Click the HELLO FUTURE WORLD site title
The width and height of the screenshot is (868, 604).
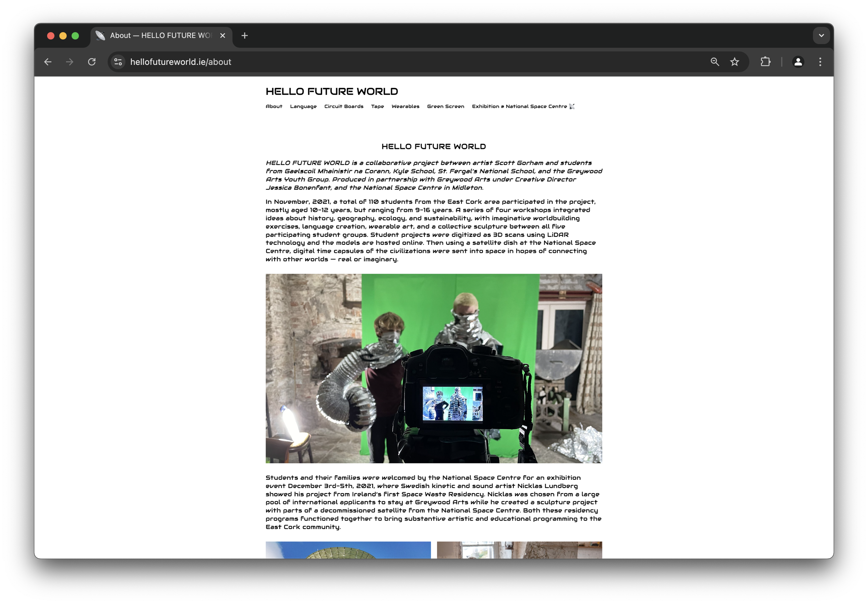pyautogui.click(x=332, y=92)
